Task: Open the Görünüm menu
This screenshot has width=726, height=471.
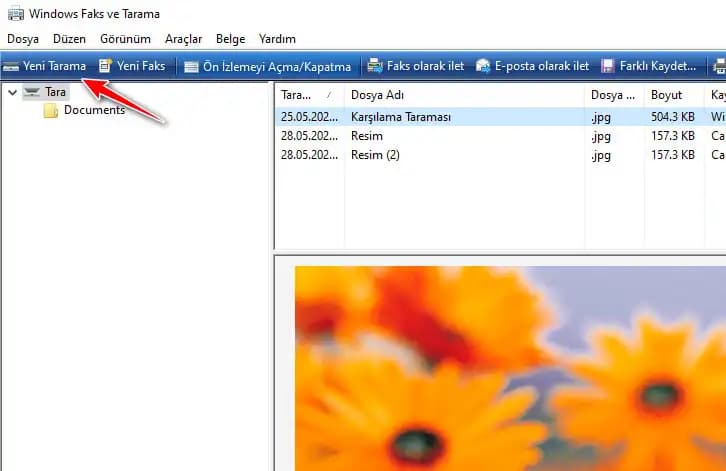Action: tap(126, 39)
